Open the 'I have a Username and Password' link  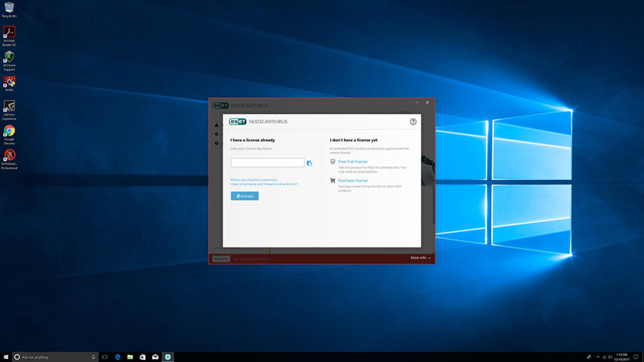point(264,184)
